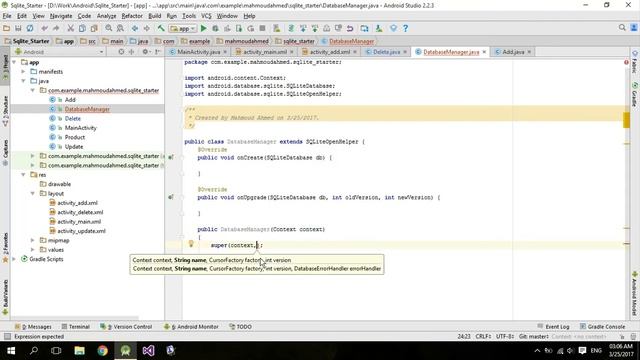
Task: Collapse the java folder
Action: pyautogui.click(x=23, y=81)
